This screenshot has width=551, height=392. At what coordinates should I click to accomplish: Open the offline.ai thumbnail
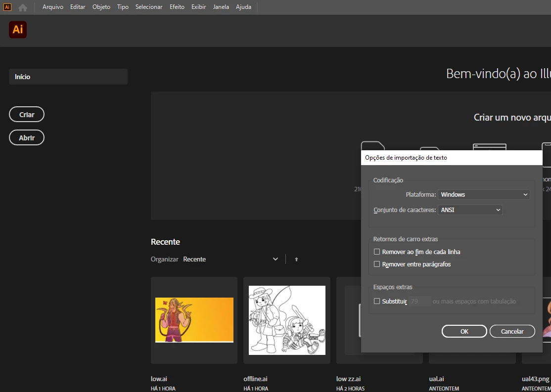tap(287, 320)
